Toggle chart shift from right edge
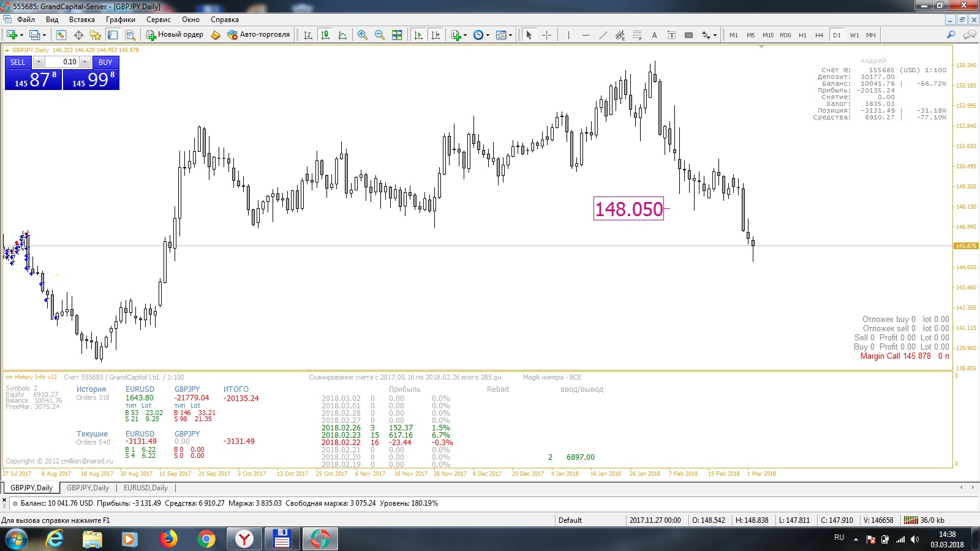980x551 pixels. 435,35
